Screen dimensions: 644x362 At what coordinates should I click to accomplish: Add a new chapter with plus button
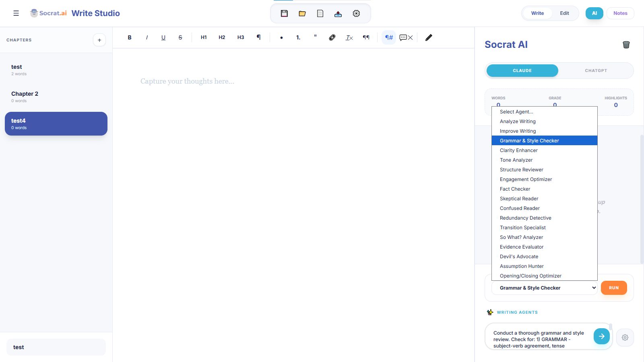[x=99, y=40]
